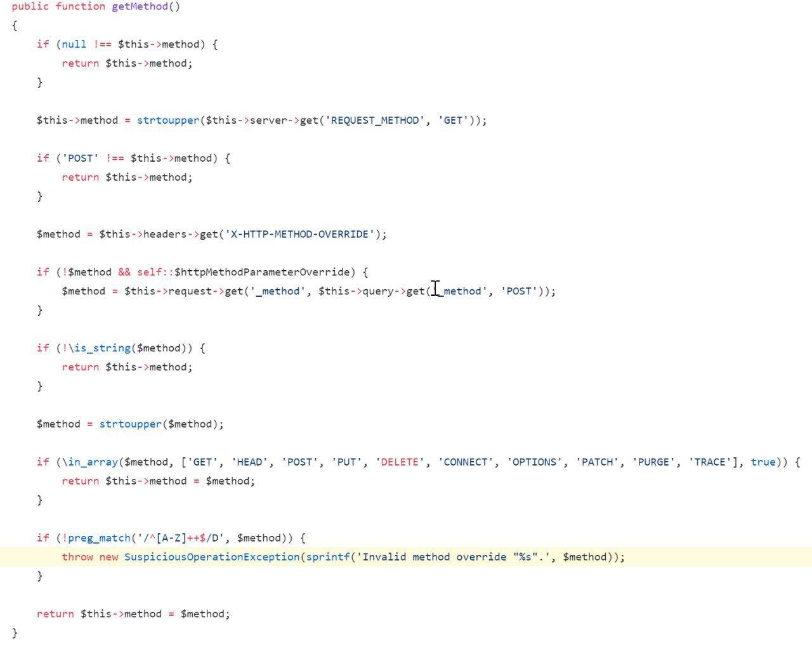Click 'PURGE' in the methods array
812x645 pixels.
point(654,462)
